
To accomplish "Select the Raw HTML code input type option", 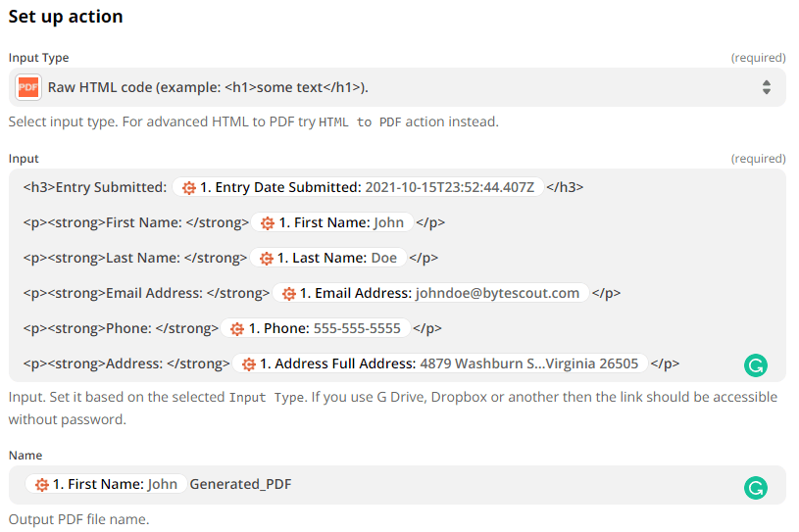I will coord(208,87).
